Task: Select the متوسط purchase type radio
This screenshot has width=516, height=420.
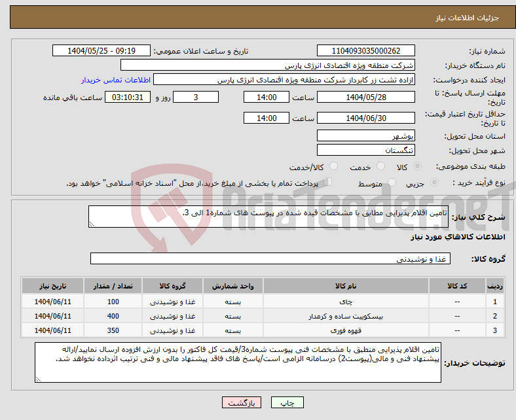Action: pos(392,183)
